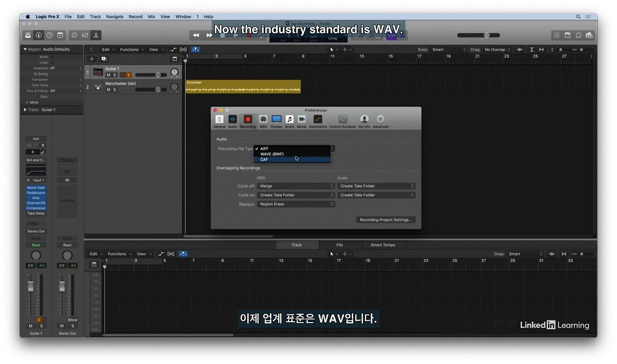Select the Drummer region on the timeline
The height and width of the screenshot is (364, 617).
pos(243,87)
